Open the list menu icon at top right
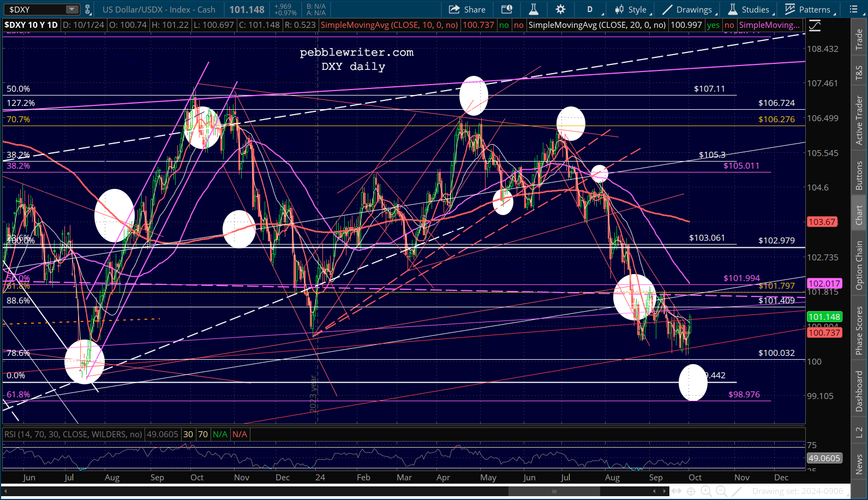The height and width of the screenshot is (500, 868). [854, 9]
